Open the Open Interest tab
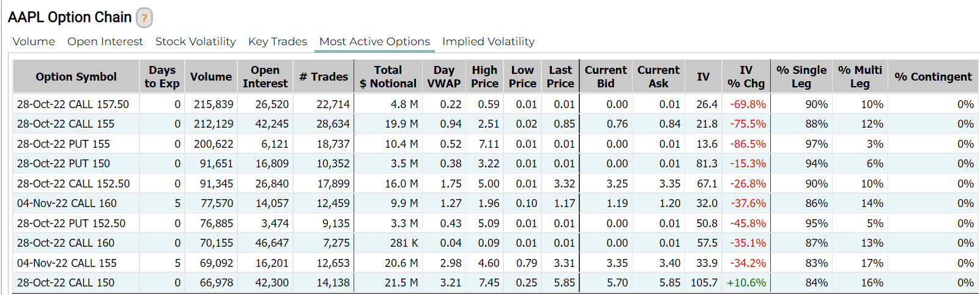980x295 pixels. point(105,42)
